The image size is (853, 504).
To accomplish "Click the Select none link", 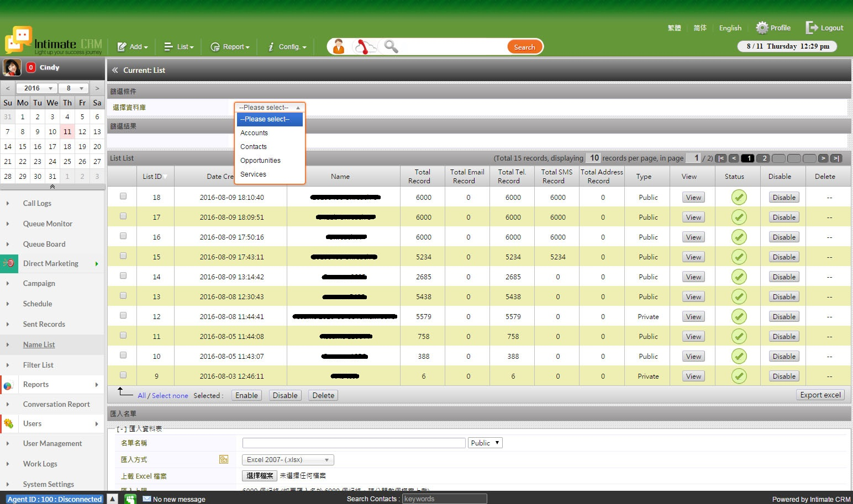I will 170,396.
